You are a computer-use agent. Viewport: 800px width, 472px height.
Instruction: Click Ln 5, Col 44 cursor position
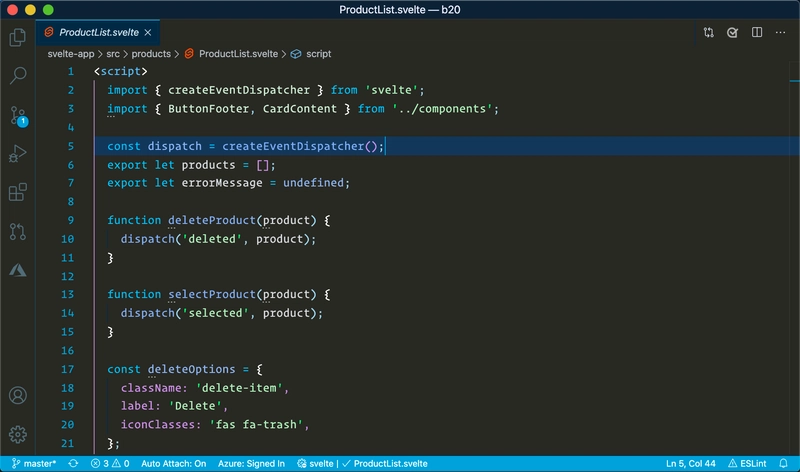point(690,463)
